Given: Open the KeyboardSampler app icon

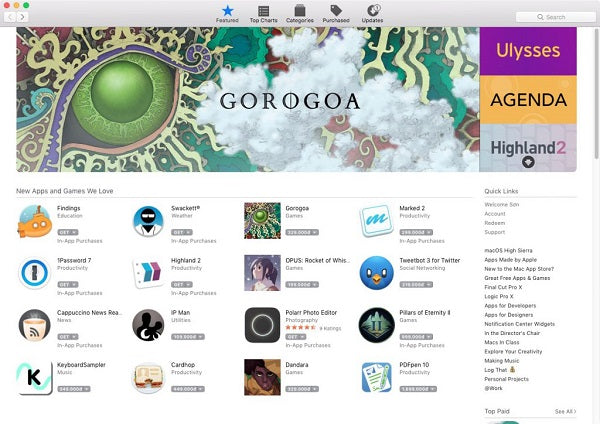Looking at the screenshot, I should coord(35,377).
